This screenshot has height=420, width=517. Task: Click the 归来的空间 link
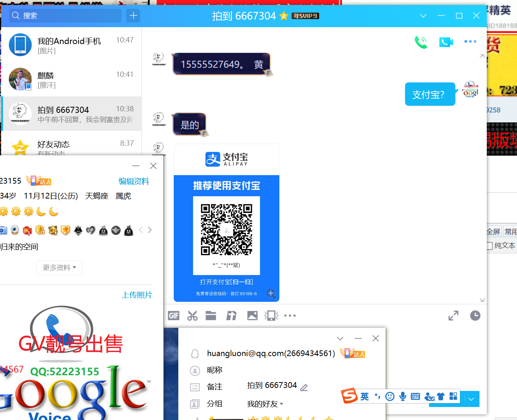[x=19, y=247]
